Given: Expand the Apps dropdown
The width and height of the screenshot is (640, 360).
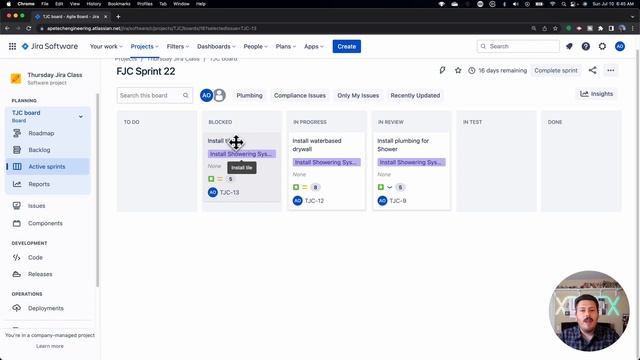Looking at the screenshot, I should click(313, 47).
